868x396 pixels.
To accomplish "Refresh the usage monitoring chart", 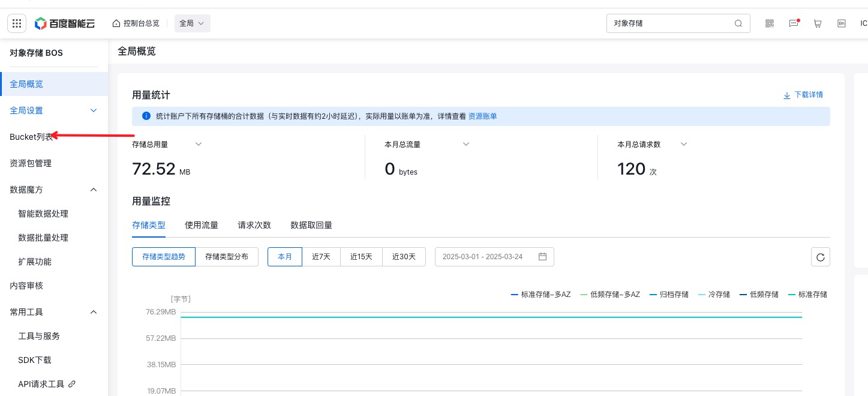I will pyautogui.click(x=820, y=257).
